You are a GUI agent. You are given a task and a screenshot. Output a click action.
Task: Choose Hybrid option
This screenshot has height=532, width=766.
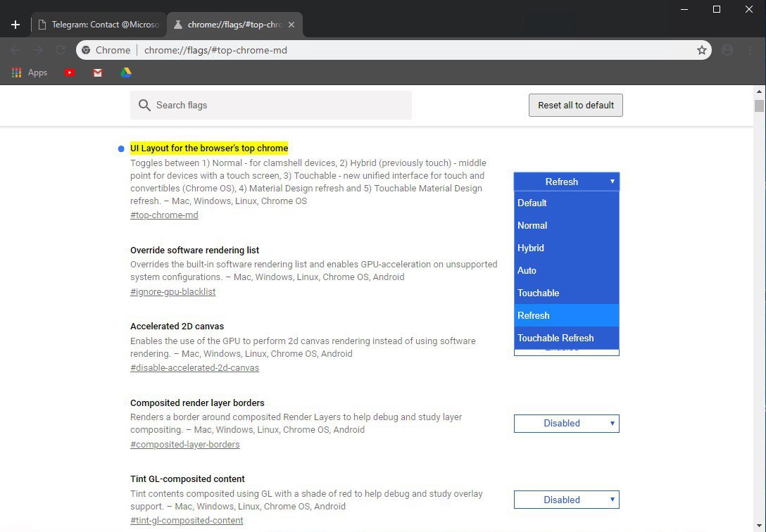567,248
